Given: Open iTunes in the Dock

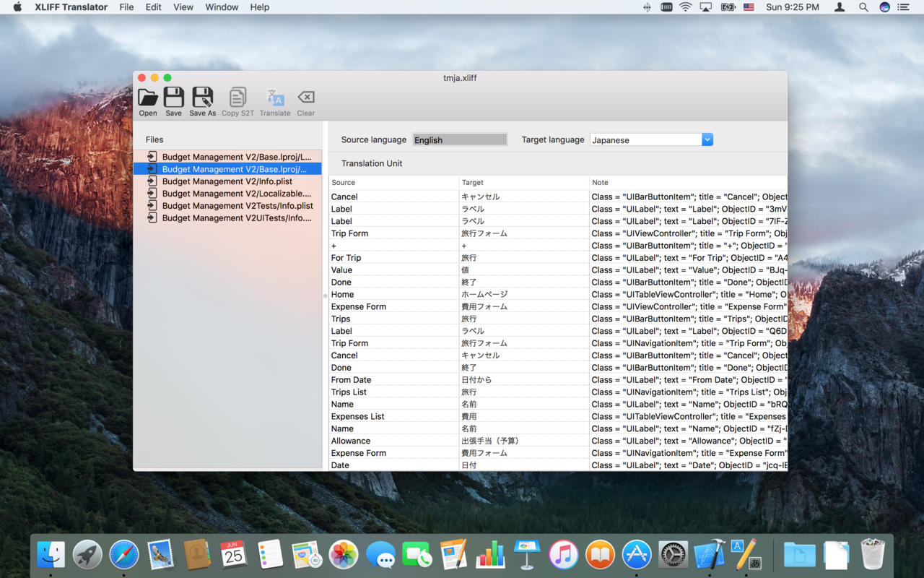Looking at the screenshot, I should (x=564, y=555).
